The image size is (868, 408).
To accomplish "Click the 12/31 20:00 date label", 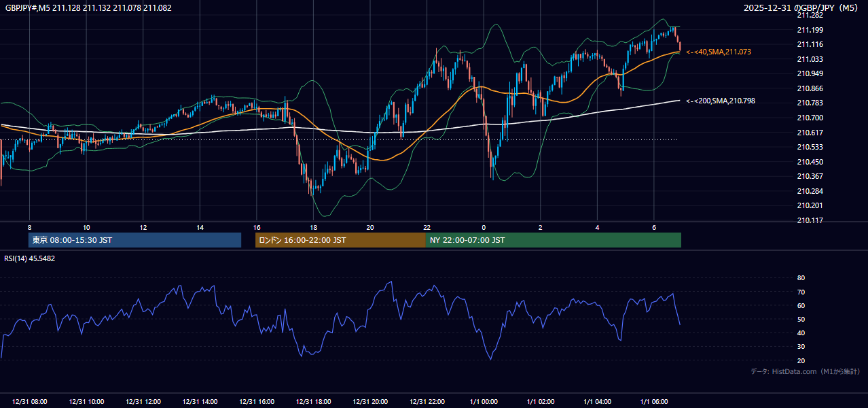I will (x=370, y=402).
